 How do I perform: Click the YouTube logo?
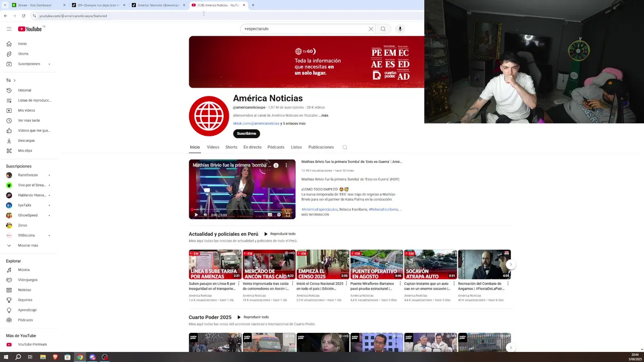30,29
